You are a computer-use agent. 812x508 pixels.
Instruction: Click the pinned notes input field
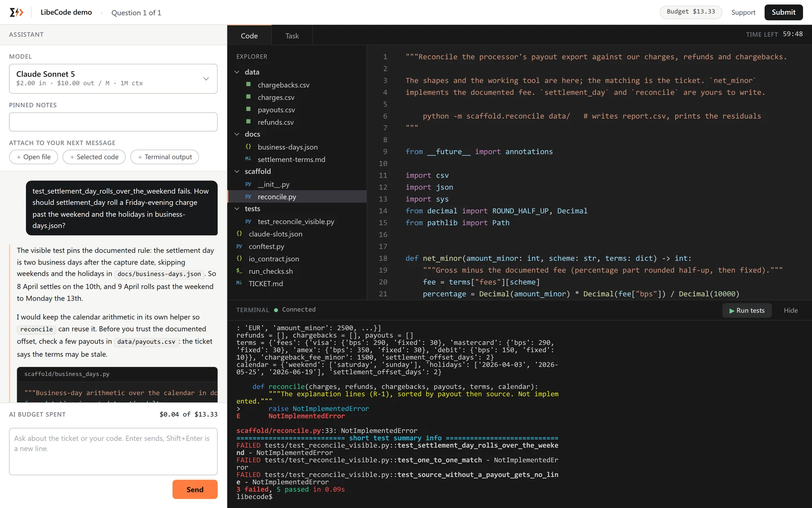point(113,122)
